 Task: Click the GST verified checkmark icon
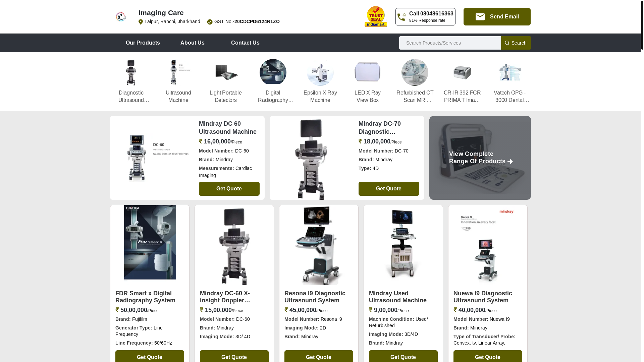210,22
